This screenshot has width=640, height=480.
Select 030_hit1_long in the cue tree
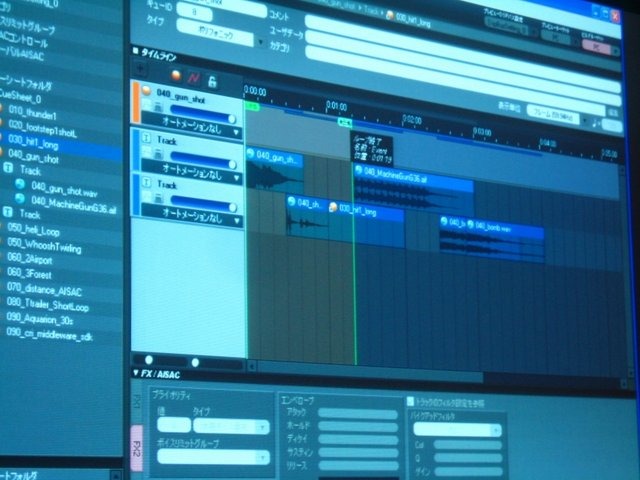pos(33,142)
